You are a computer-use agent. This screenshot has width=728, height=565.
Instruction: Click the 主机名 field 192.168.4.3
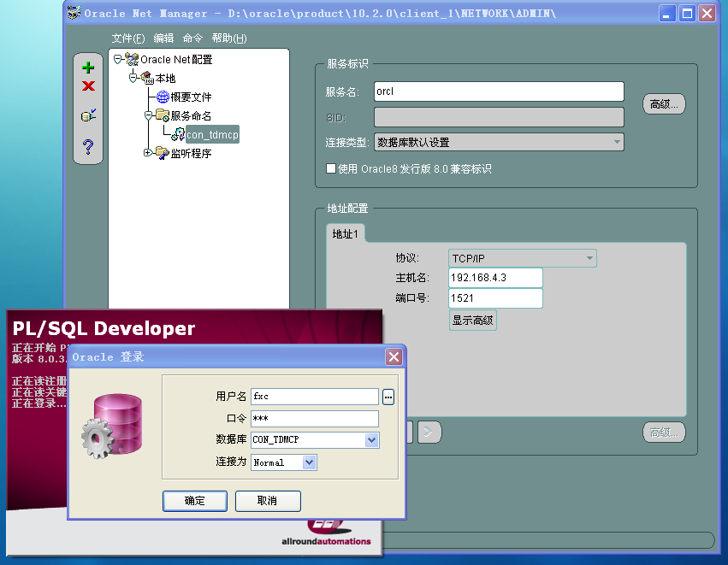(495, 278)
